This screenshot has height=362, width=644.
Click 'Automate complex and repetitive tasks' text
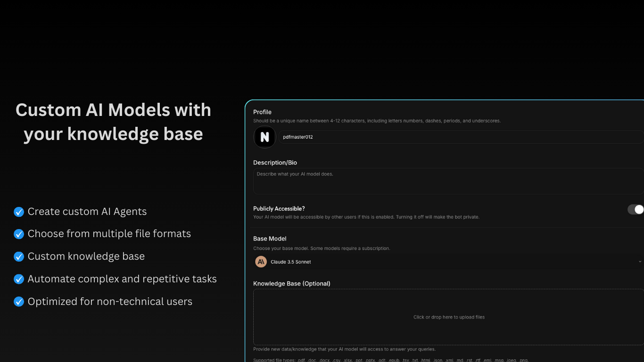point(122,279)
